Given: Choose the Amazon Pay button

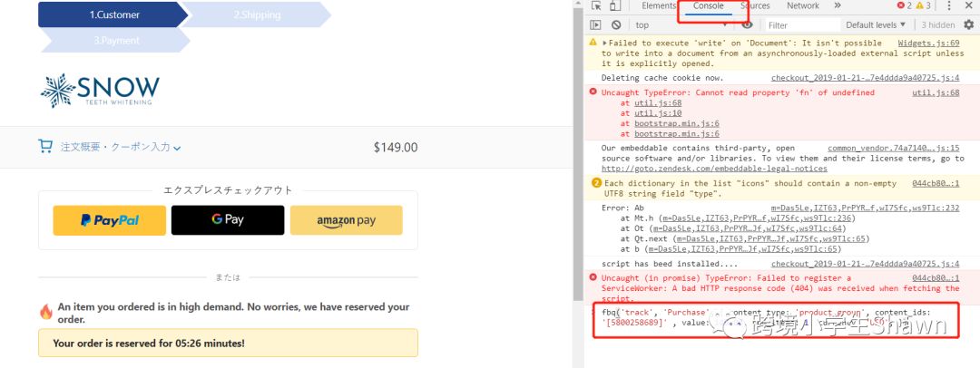Looking at the screenshot, I should [x=346, y=220].
